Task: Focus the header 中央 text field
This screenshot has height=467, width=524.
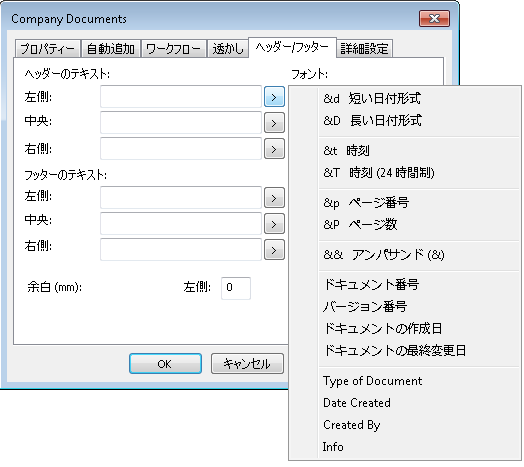Action: [181, 123]
